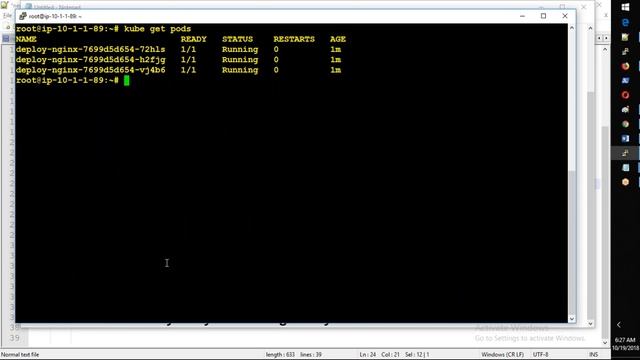
Task: Click the RESTARTS column header in terminal
Action: pyautogui.click(x=294, y=39)
